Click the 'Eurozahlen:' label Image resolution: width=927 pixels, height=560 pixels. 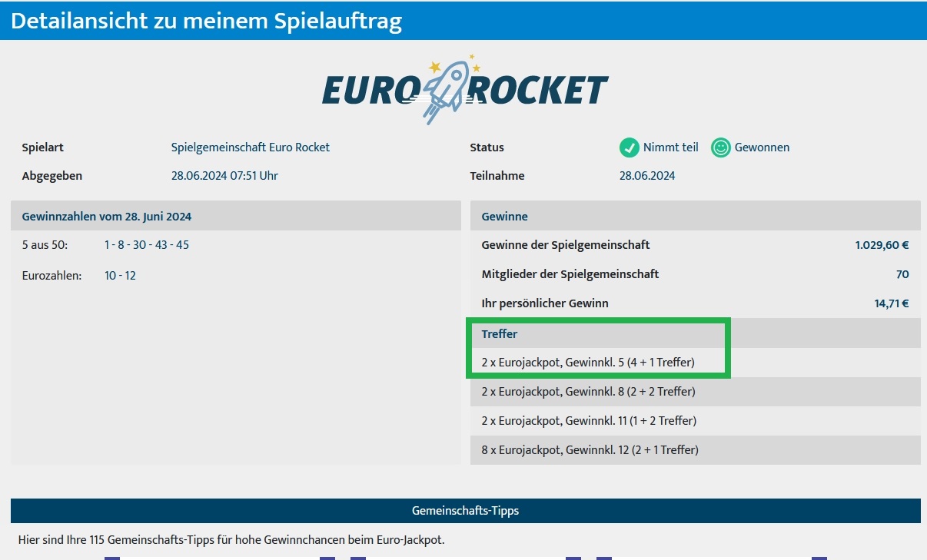click(51, 275)
